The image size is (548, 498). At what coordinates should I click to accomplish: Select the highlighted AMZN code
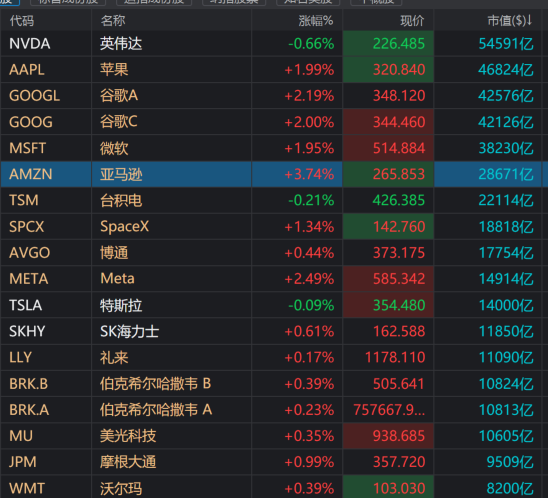click(30, 174)
